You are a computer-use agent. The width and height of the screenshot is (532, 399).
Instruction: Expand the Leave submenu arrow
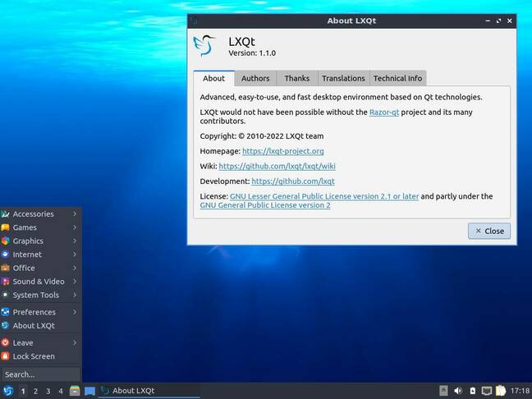click(75, 342)
